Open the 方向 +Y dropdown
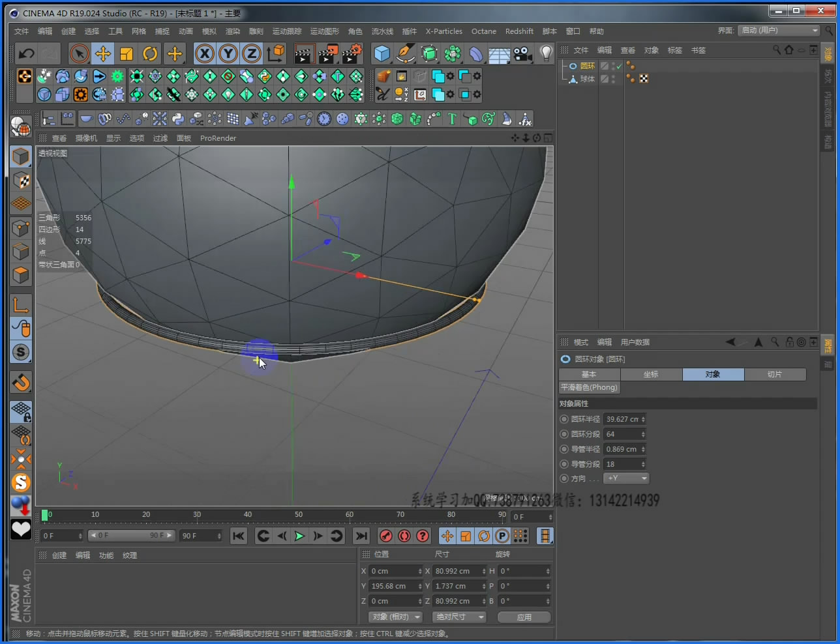The width and height of the screenshot is (840, 644). point(626,478)
